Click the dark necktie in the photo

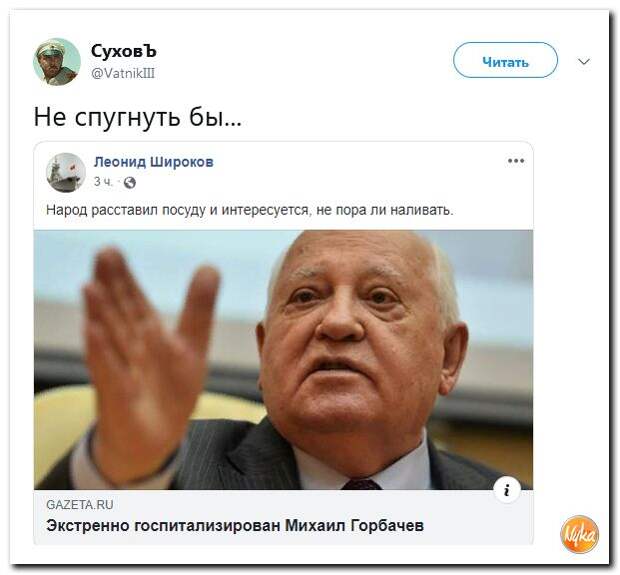point(361,484)
